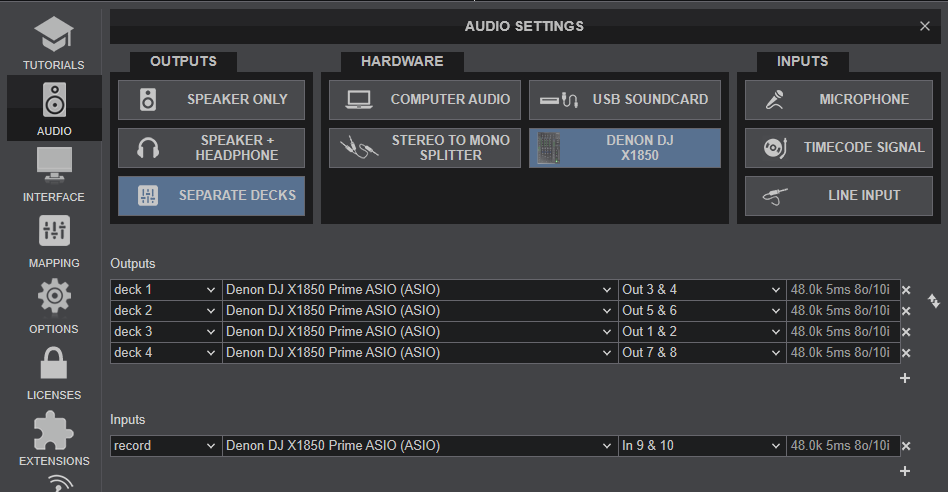
Task: Select the Timecode Signal input
Action: [840, 148]
